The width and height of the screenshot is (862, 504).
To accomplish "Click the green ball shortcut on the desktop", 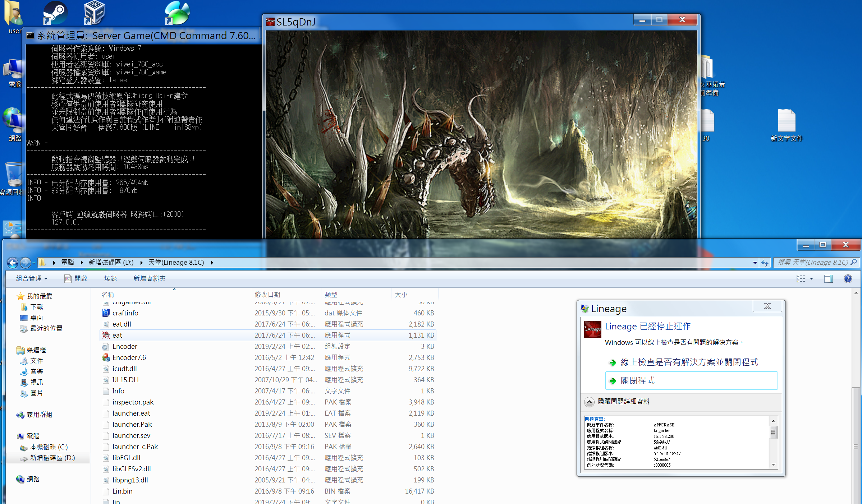I will [177, 13].
